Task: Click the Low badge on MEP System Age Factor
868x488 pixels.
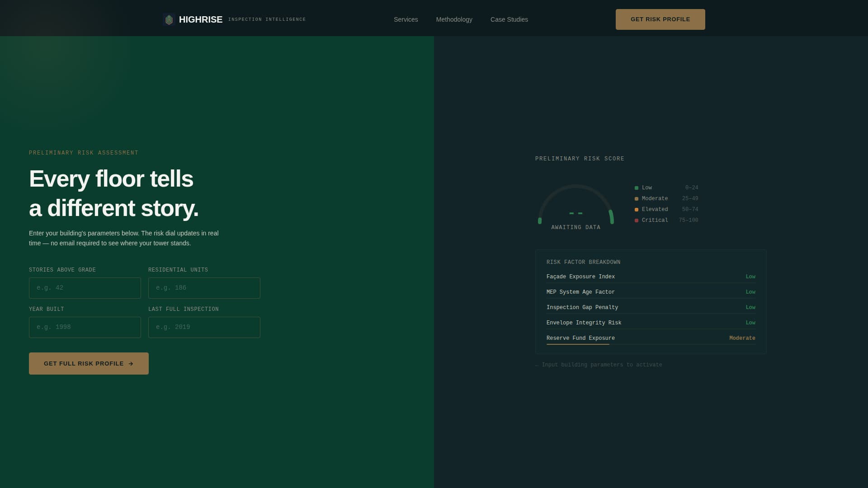Action: click(x=750, y=292)
